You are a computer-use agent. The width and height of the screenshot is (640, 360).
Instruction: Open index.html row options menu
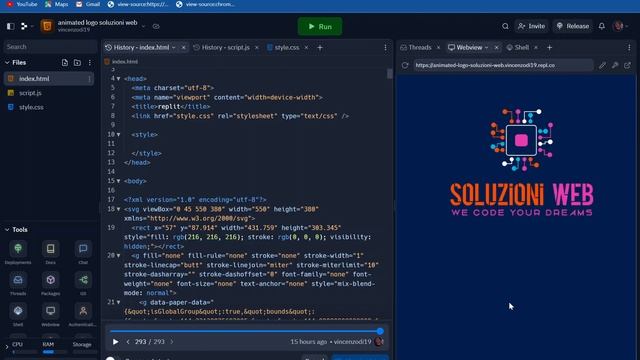point(89,79)
